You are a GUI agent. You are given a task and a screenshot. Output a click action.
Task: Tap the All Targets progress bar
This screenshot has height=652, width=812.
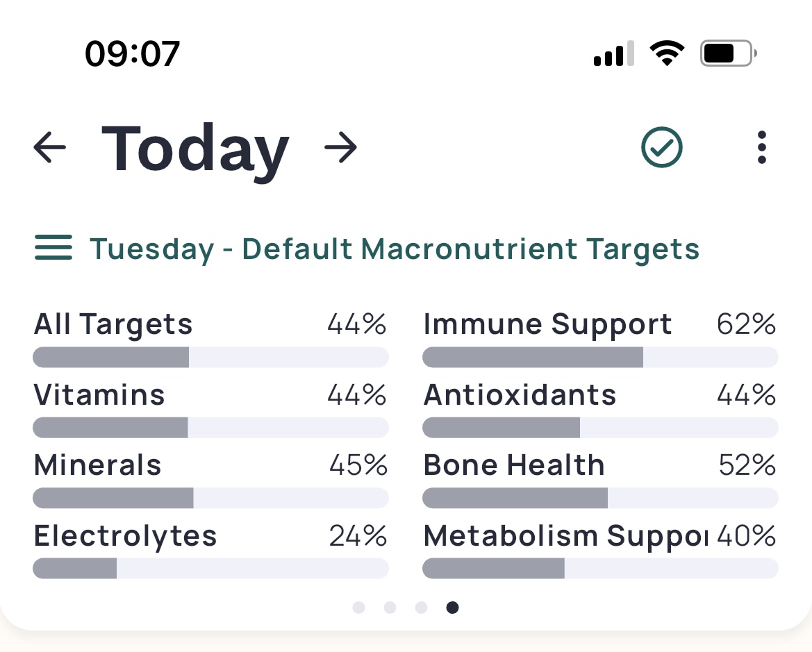click(210, 358)
